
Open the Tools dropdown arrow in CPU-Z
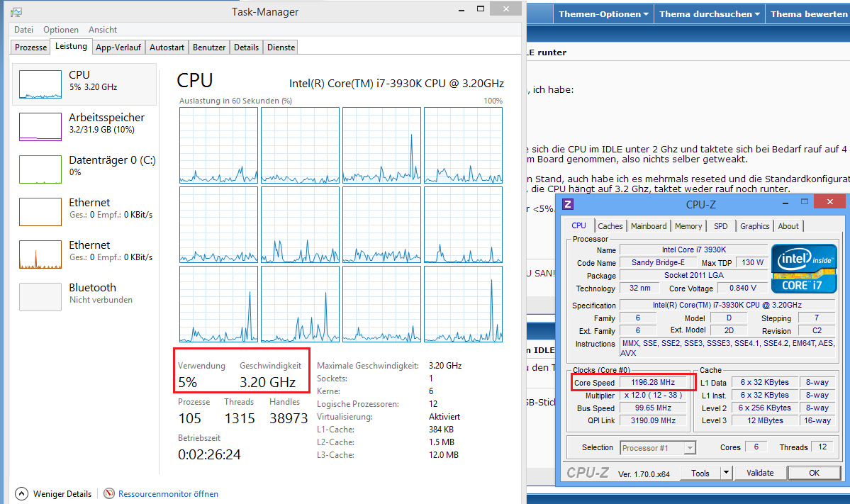coord(727,473)
